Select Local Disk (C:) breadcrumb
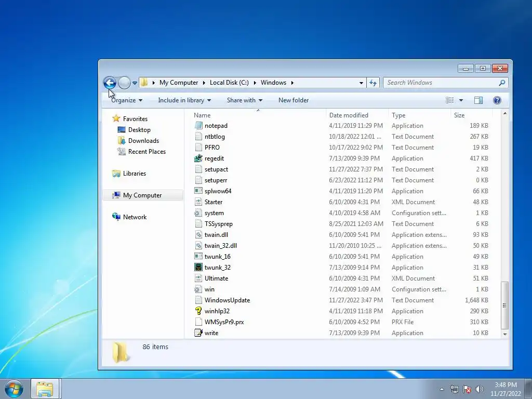The height and width of the screenshot is (399, 532). tap(229, 83)
